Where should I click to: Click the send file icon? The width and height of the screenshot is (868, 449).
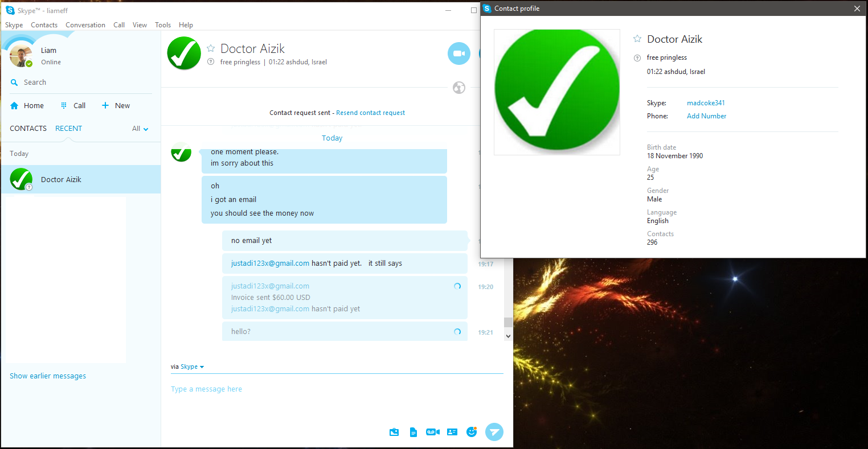coord(413,432)
